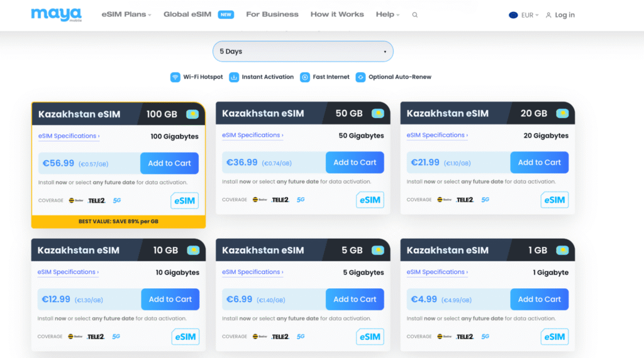Click the €4.99 price
The height and width of the screenshot is (358, 644).
click(x=424, y=300)
